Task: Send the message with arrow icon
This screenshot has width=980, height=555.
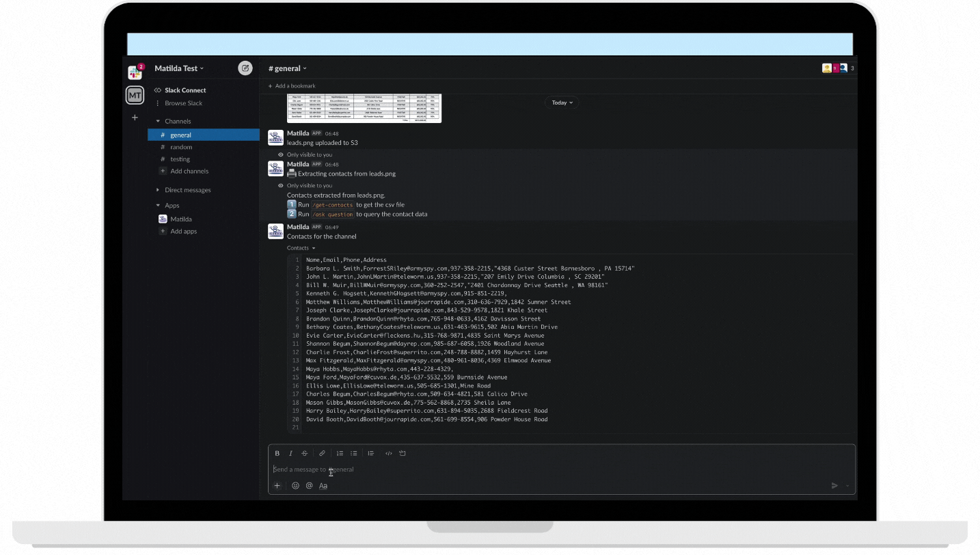Action: [834, 485]
